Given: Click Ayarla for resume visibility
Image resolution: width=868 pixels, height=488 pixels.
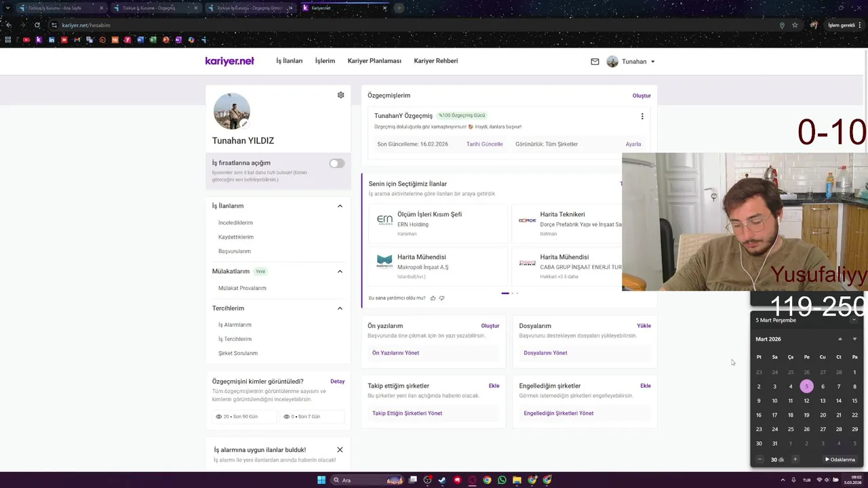Looking at the screenshot, I should point(633,144).
